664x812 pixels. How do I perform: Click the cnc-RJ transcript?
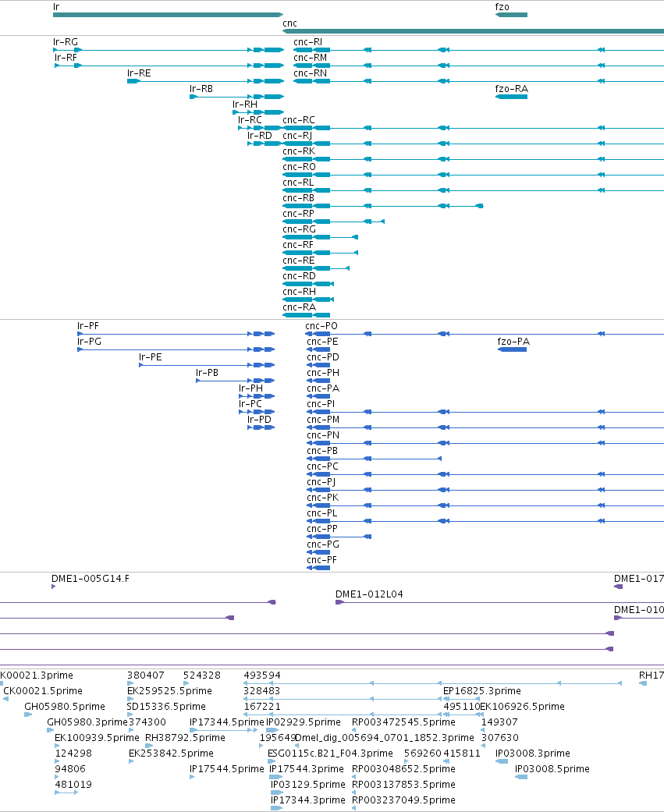click(x=473, y=144)
